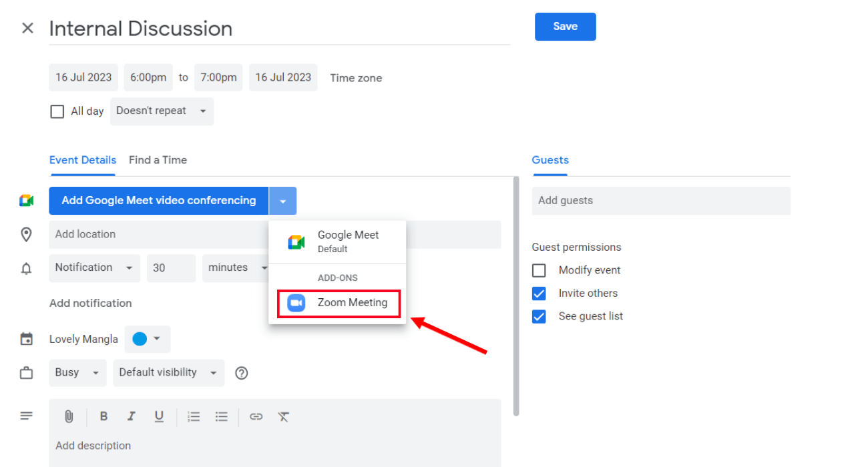868x467 pixels.
Task: Click the Zoom camera icon in dropdown
Action: click(296, 303)
